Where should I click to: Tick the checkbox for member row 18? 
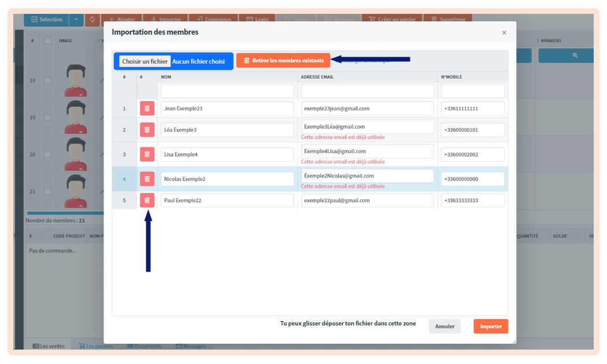[48, 80]
